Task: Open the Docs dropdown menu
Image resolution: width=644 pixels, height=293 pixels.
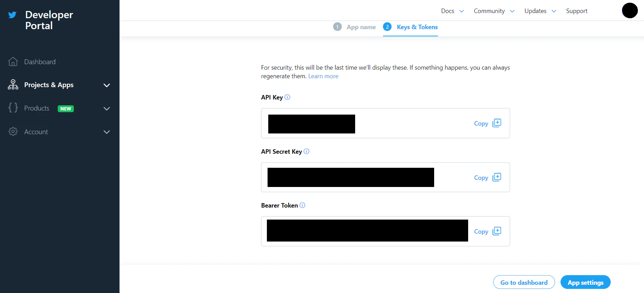Action: coord(452,11)
